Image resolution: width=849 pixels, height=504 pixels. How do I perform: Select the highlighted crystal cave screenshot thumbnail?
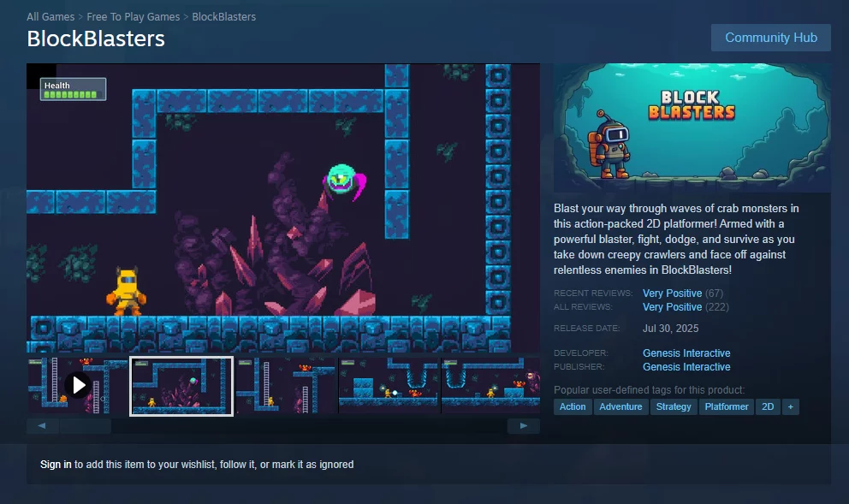pyautogui.click(x=181, y=386)
